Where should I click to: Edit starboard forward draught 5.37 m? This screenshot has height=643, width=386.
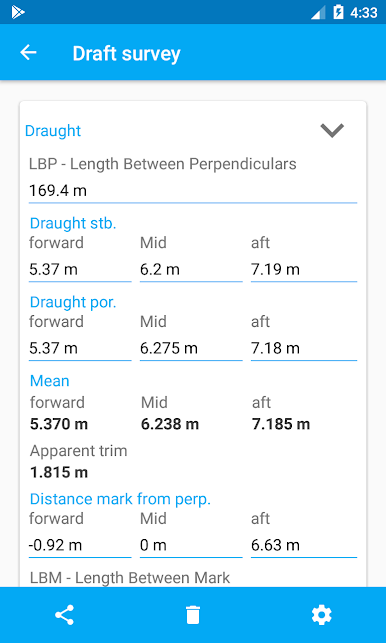pos(80,270)
